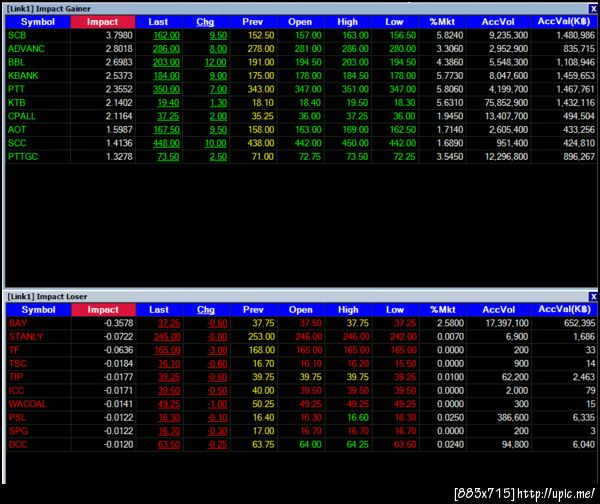Select CPALL symbol row
Viewport: 600px width, 504px height.
coord(21,116)
